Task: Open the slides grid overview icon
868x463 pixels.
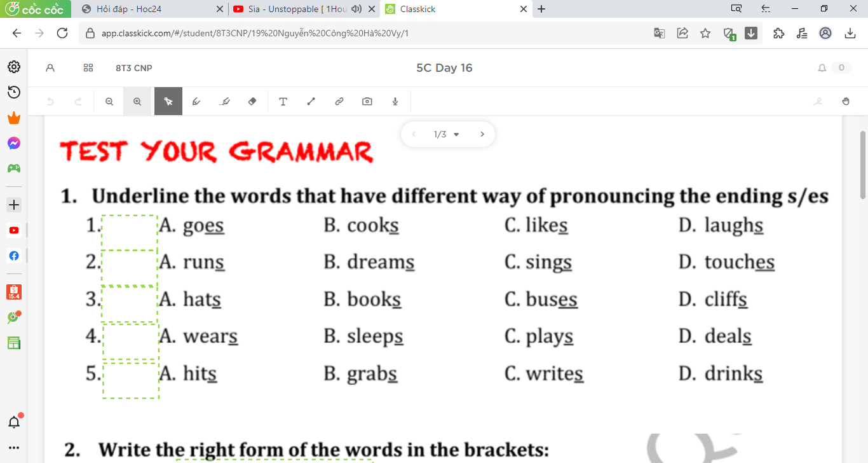Action: click(88, 68)
